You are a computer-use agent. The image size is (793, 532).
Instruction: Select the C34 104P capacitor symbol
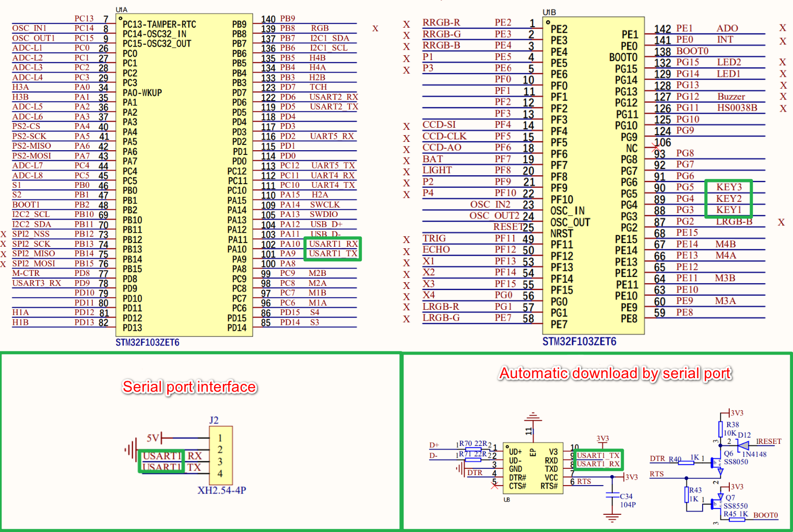(x=612, y=495)
